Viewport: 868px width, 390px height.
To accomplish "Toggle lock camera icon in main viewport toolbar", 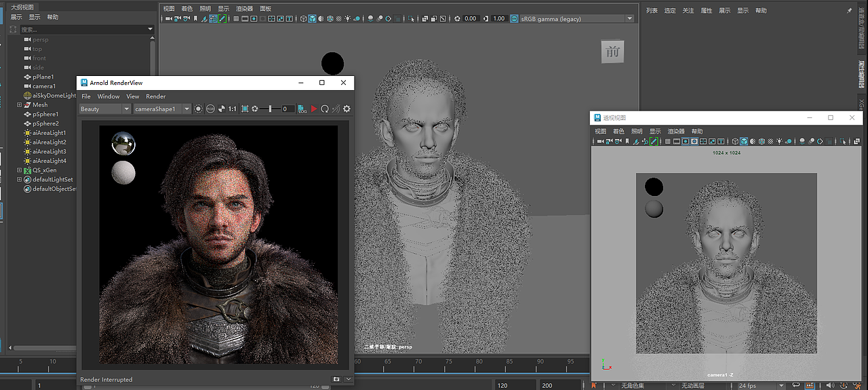I will click(x=177, y=18).
